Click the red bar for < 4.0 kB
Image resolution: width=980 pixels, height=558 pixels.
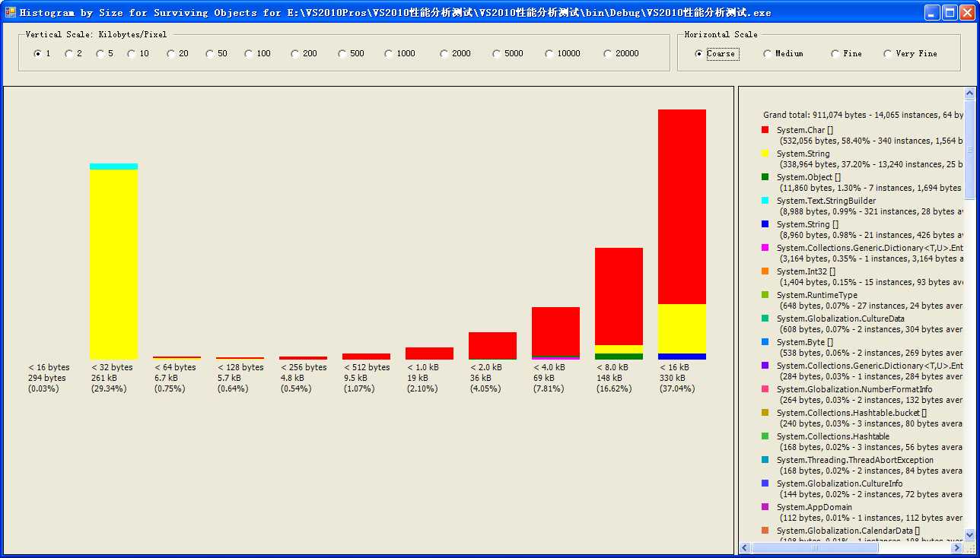point(555,331)
